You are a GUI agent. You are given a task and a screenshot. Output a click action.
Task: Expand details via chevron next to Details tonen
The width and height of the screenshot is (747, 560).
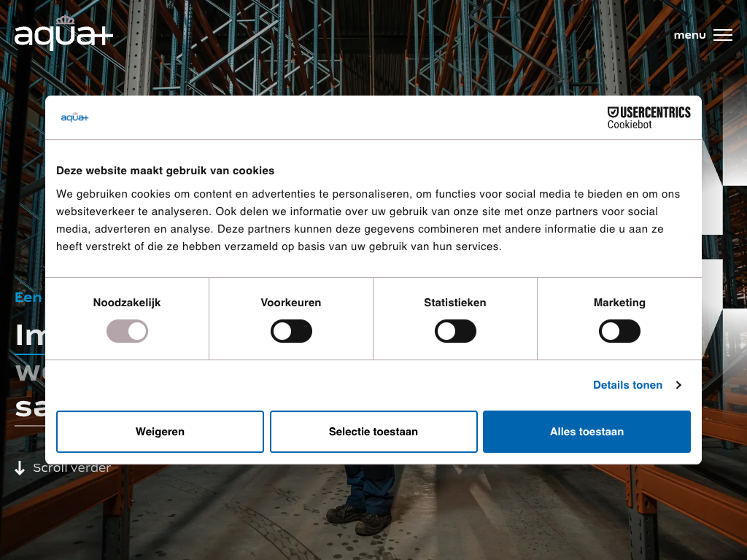point(678,385)
